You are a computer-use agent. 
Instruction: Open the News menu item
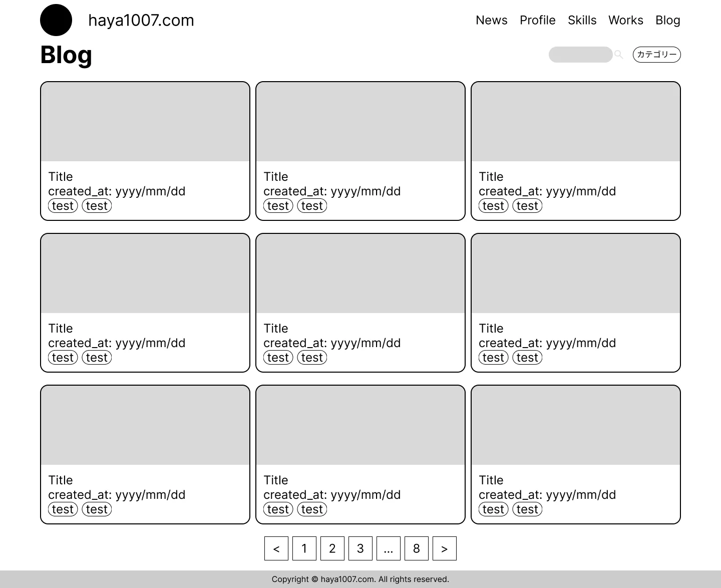[x=492, y=20]
